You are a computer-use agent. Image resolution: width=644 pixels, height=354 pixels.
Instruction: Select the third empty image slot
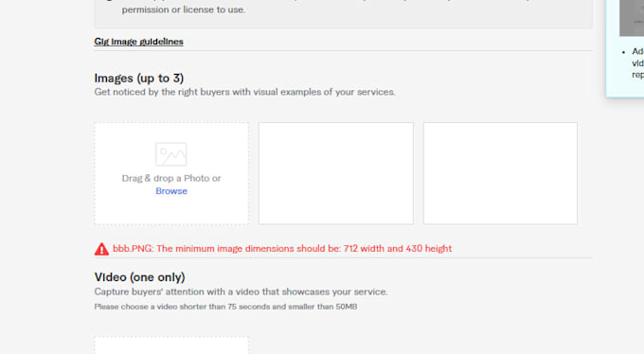[x=500, y=173]
